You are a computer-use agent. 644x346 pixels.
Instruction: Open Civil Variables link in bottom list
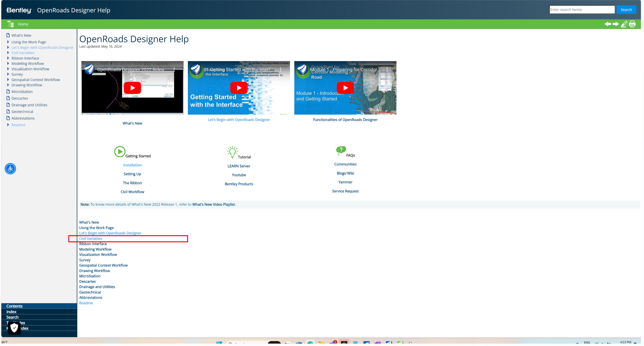[x=91, y=239]
